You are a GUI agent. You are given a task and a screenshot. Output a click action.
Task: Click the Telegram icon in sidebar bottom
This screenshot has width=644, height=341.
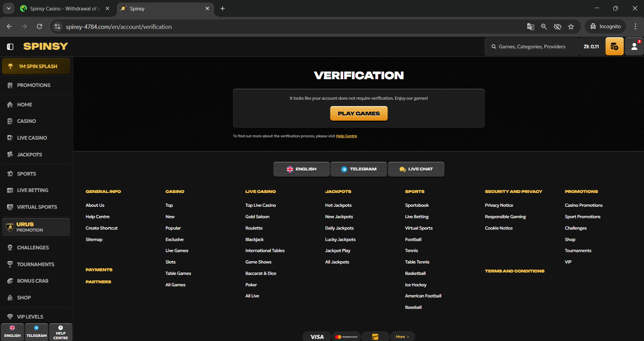coord(36,332)
